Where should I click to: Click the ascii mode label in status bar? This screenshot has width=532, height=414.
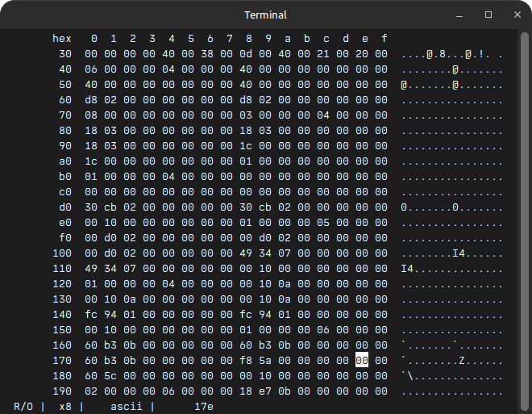(x=127, y=407)
